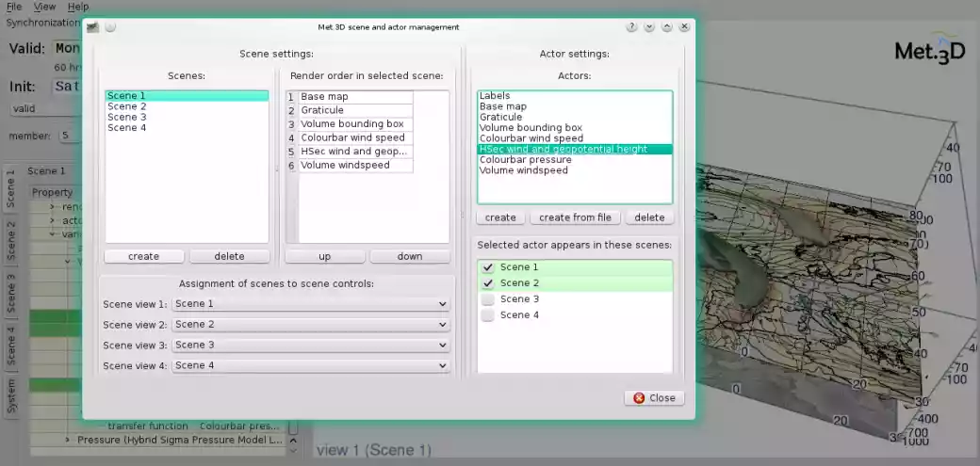Select Scene 3 in Scenes list

187,117
